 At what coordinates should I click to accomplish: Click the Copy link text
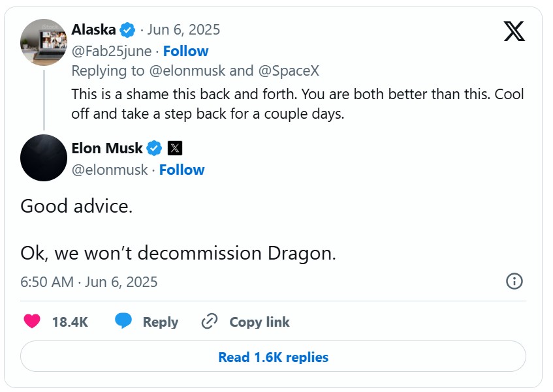pyautogui.click(x=259, y=322)
